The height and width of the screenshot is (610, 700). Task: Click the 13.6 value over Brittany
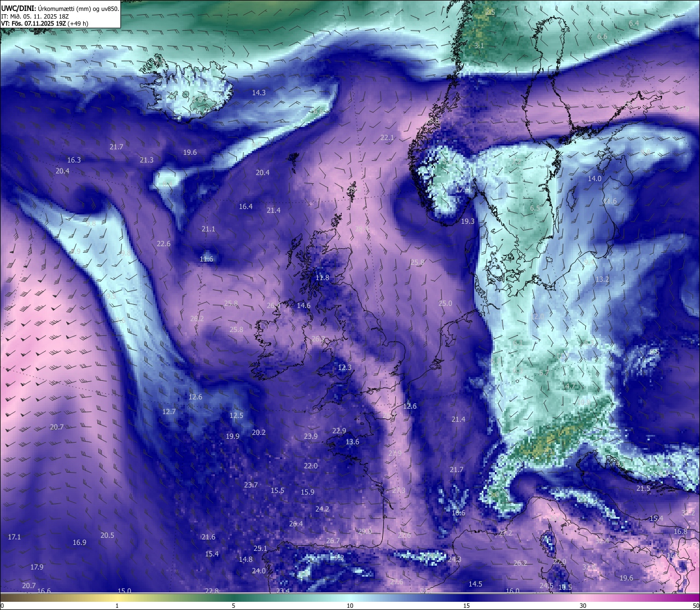(352, 442)
